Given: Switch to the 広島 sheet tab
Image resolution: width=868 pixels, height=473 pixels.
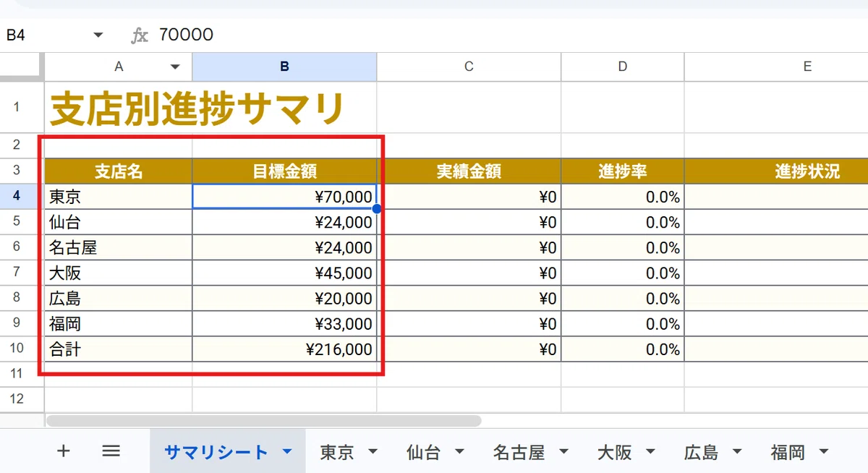Looking at the screenshot, I should click(702, 452).
